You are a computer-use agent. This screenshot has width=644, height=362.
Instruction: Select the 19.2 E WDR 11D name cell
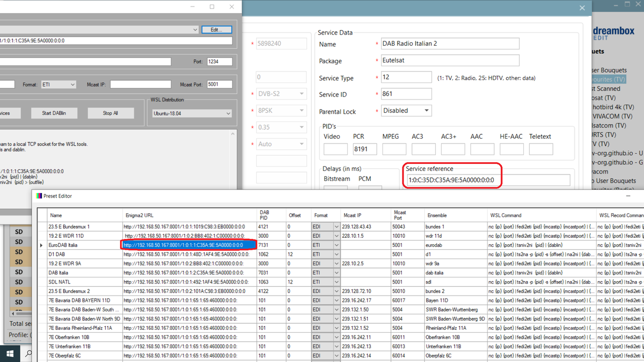tap(85, 236)
